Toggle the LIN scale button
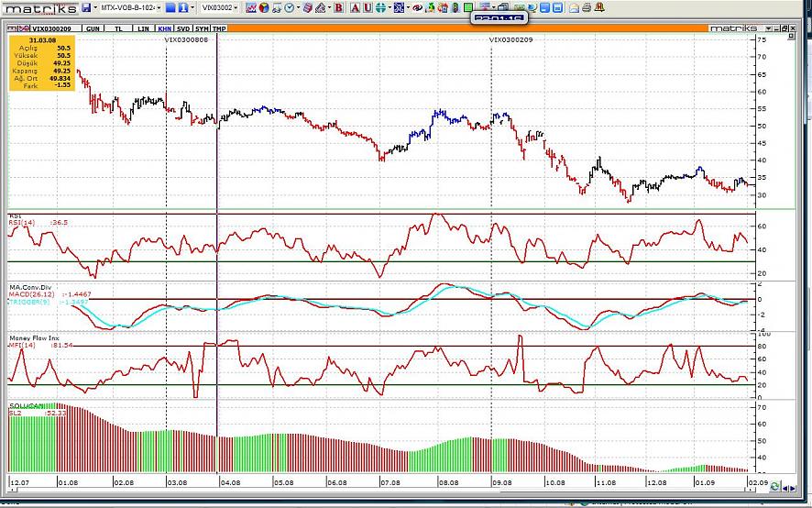This screenshot has height=508, width=812. point(143,28)
